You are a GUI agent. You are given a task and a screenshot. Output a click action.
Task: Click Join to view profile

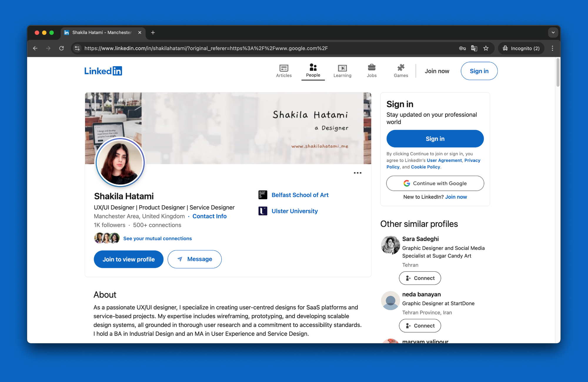click(x=128, y=259)
